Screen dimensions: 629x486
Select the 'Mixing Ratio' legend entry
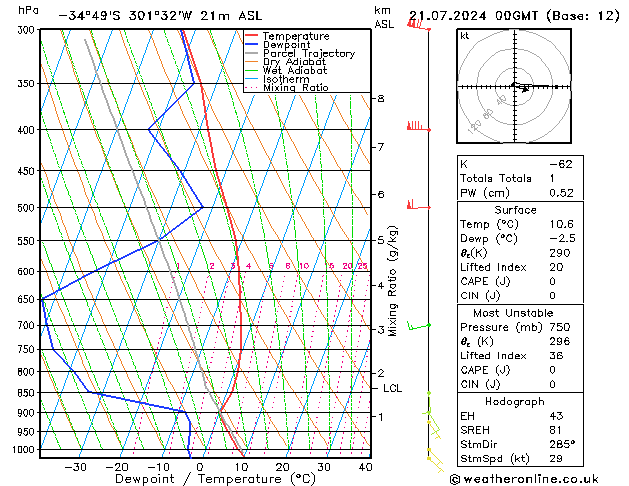point(296,87)
